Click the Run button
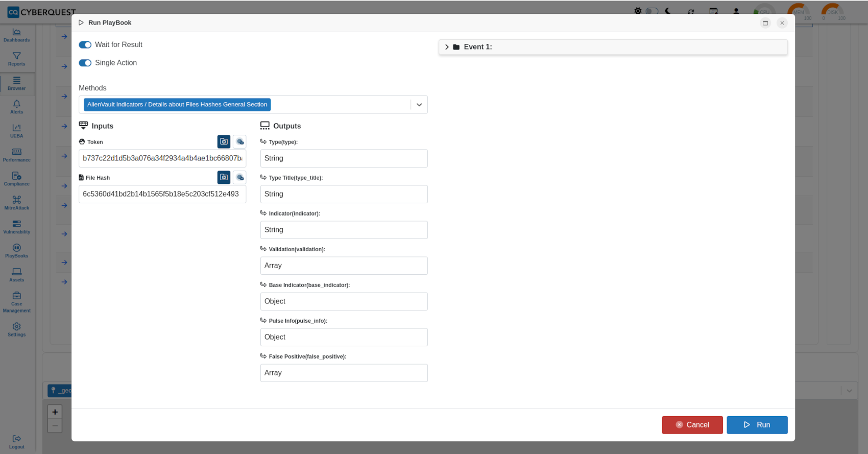 point(757,425)
